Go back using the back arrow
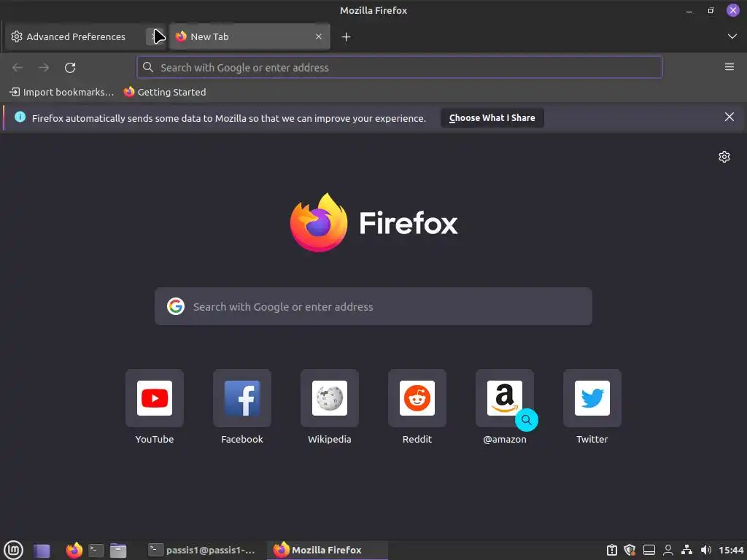747x560 pixels. click(x=18, y=68)
